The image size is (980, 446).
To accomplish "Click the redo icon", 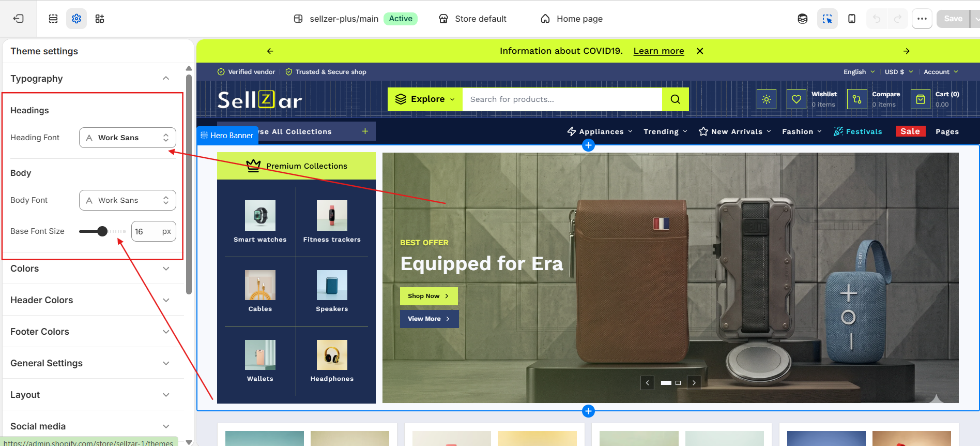I will coord(898,19).
